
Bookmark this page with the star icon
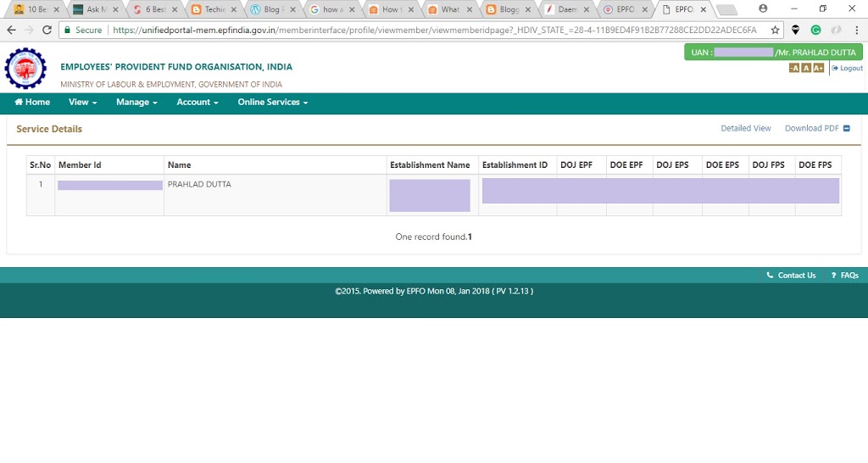[x=775, y=30]
